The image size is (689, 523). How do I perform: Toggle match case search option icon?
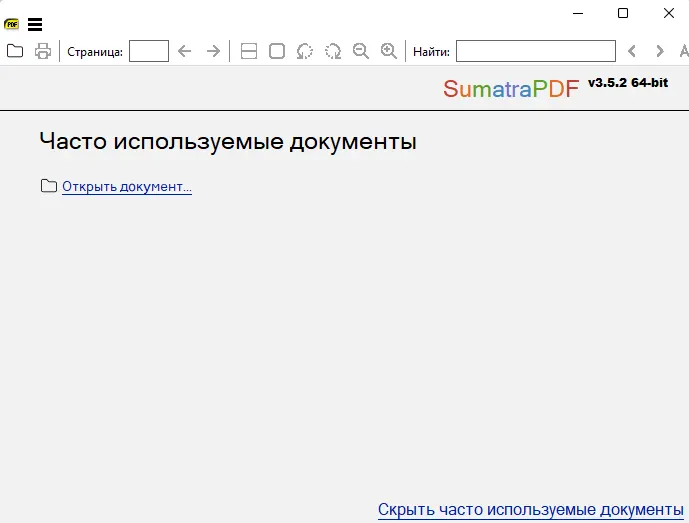click(x=683, y=51)
